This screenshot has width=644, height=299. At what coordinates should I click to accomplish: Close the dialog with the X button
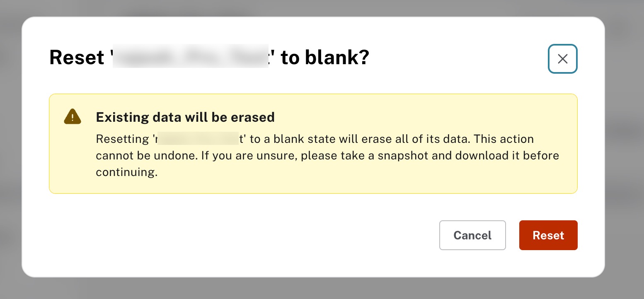pyautogui.click(x=562, y=59)
